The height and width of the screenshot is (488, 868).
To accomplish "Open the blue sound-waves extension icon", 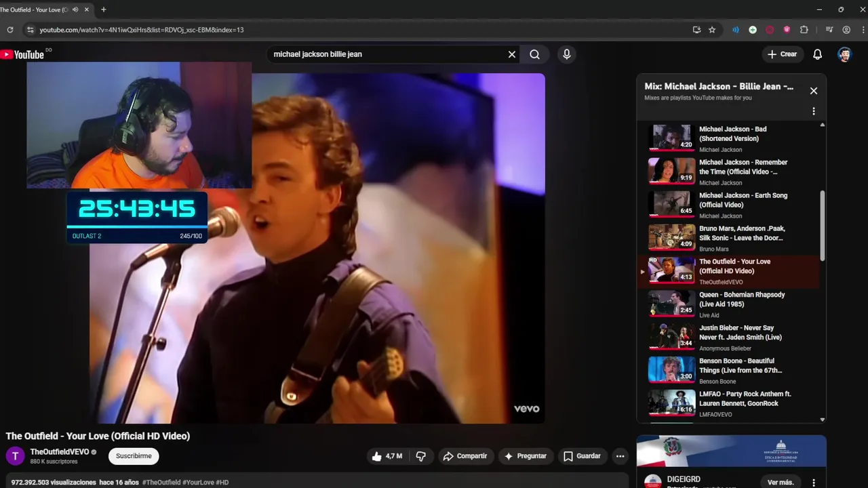I will coord(736,30).
